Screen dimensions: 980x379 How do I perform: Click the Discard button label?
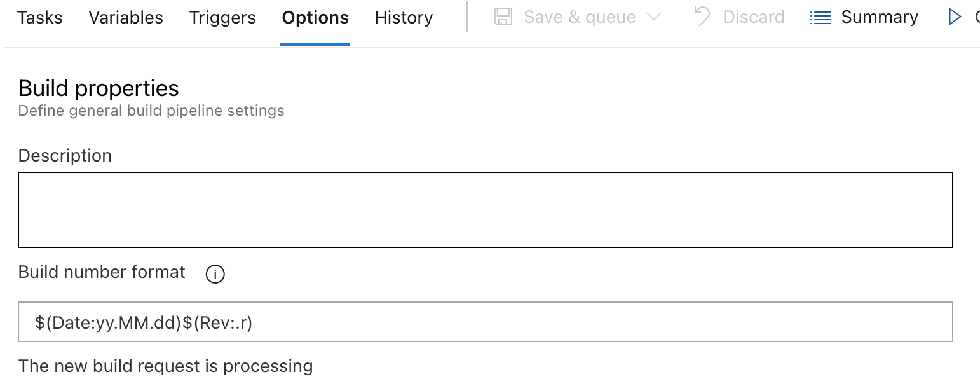pyautogui.click(x=753, y=17)
